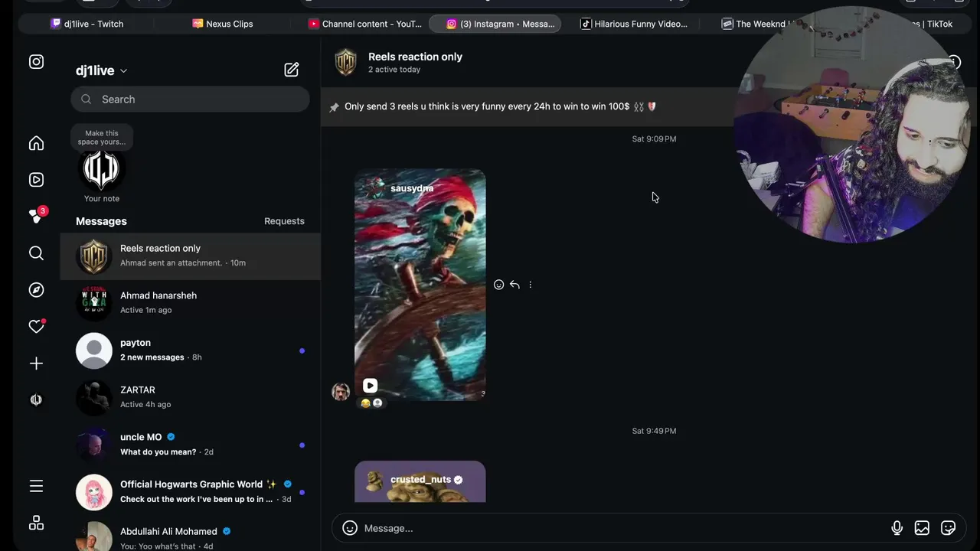Click the pin icon on pinned message
This screenshot has height=551, width=980.
pyautogui.click(x=334, y=107)
